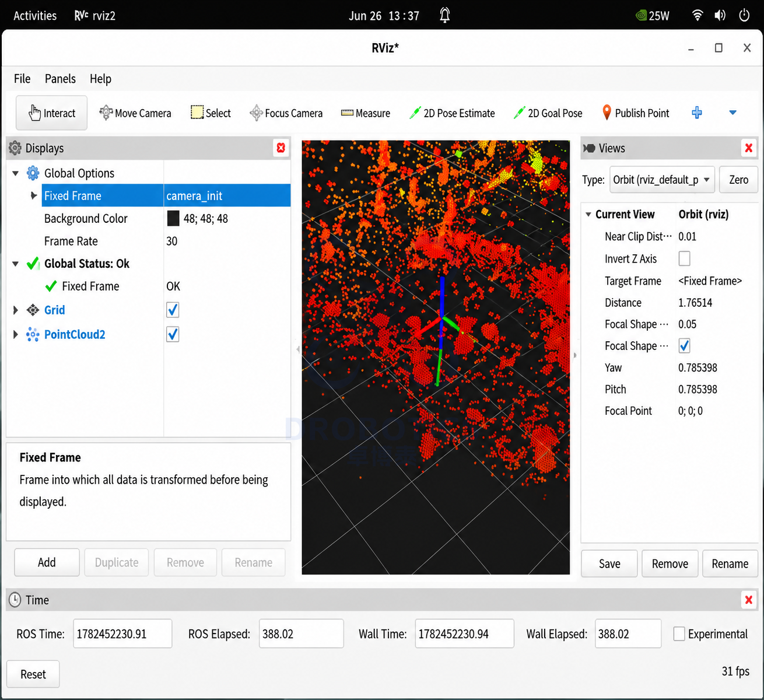
Task: Click the PointCloud2 display icon
Action: point(33,334)
